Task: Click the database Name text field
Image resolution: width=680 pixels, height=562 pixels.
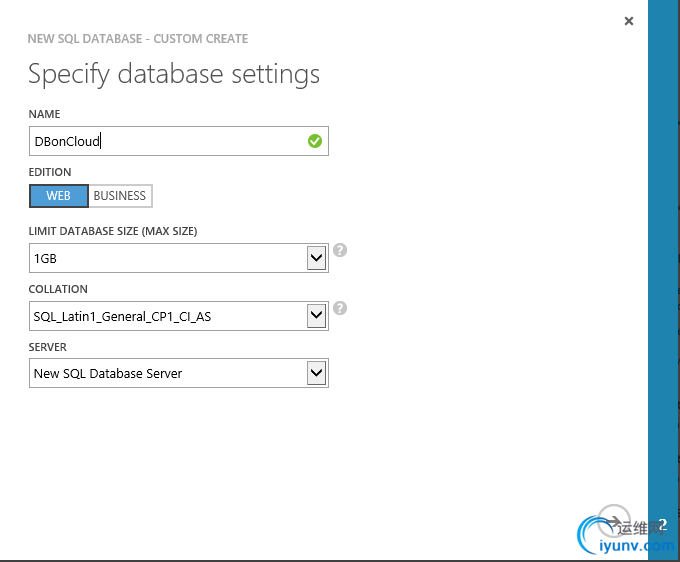Action: [165, 141]
